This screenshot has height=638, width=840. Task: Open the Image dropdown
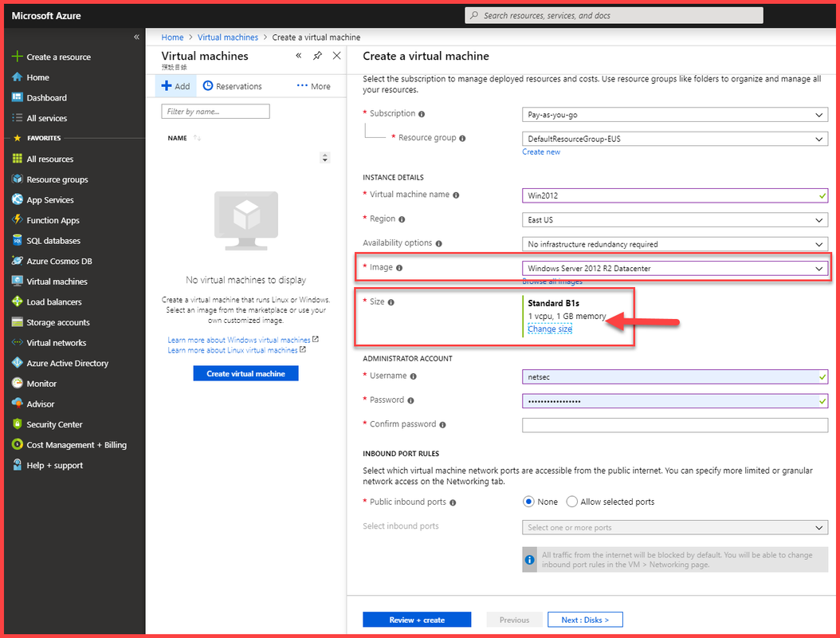674,268
